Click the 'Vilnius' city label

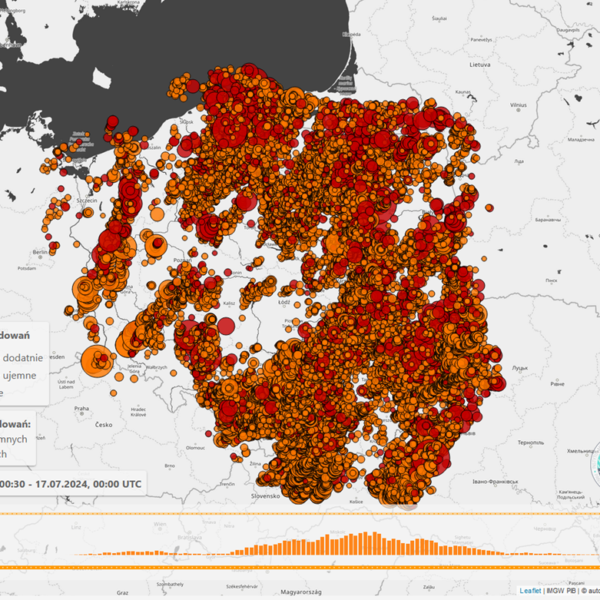tap(518, 105)
